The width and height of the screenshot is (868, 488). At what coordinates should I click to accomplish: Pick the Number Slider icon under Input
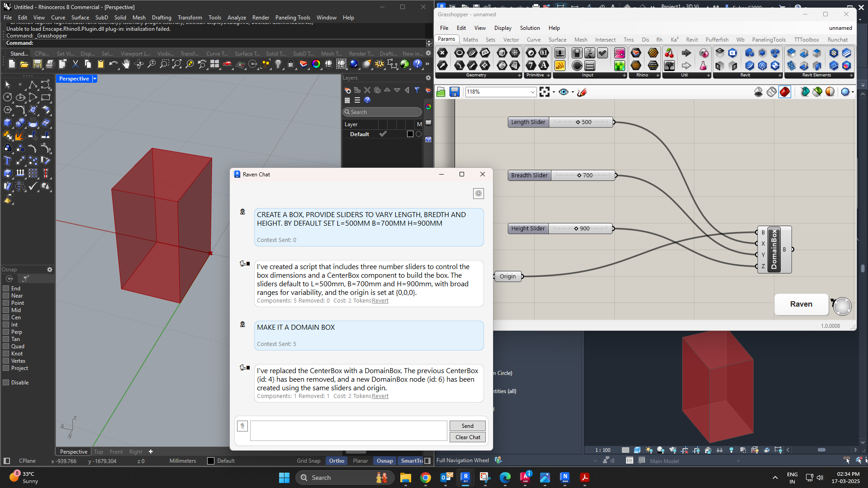coord(560,53)
